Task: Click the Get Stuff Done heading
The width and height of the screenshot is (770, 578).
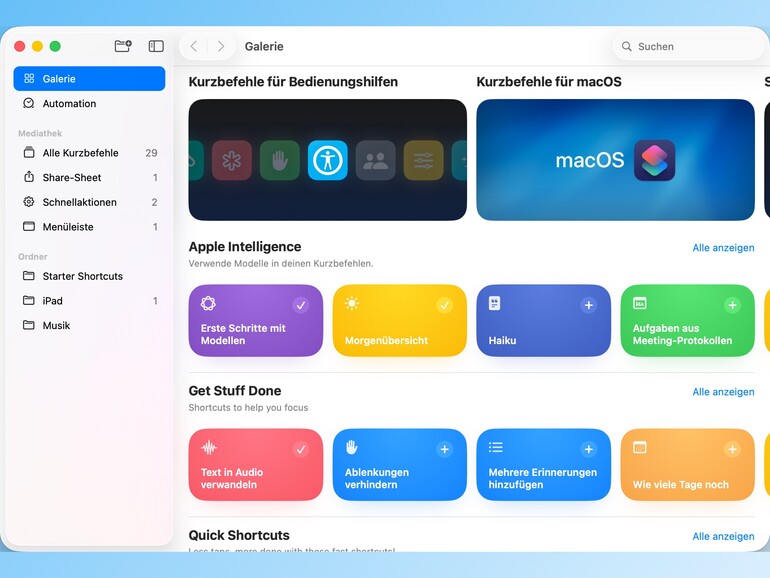Action: pyautogui.click(x=235, y=390)
